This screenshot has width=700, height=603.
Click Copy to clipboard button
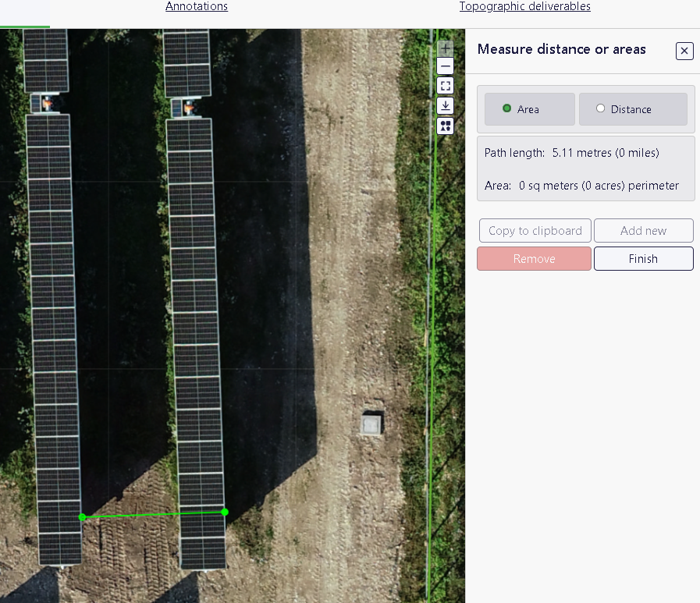(535, 230)
